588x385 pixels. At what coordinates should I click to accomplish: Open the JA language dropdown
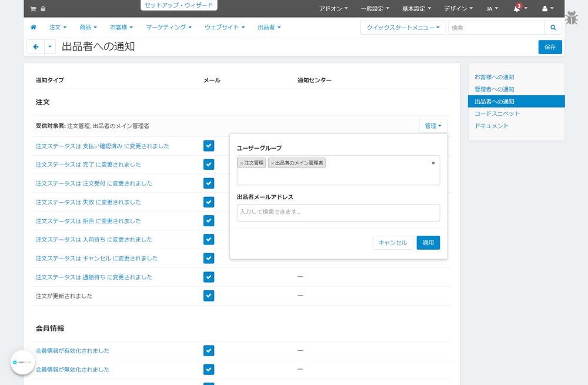coord(492,9)
